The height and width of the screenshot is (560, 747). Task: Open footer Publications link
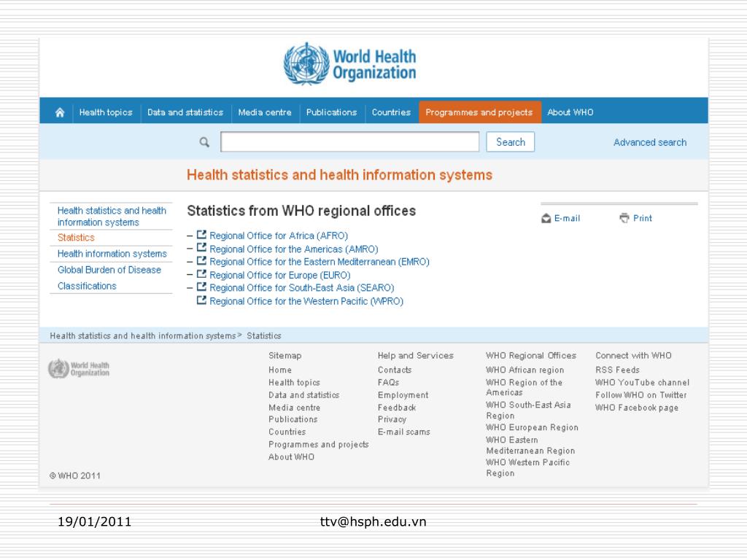[x=293, y=419]
